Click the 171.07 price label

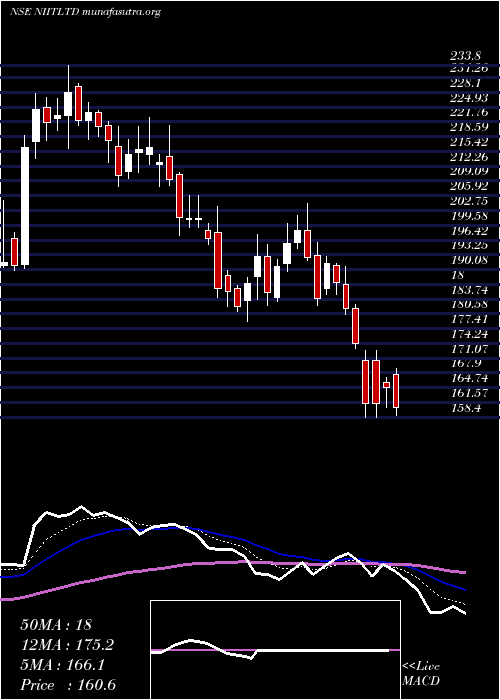coord(469,348)
